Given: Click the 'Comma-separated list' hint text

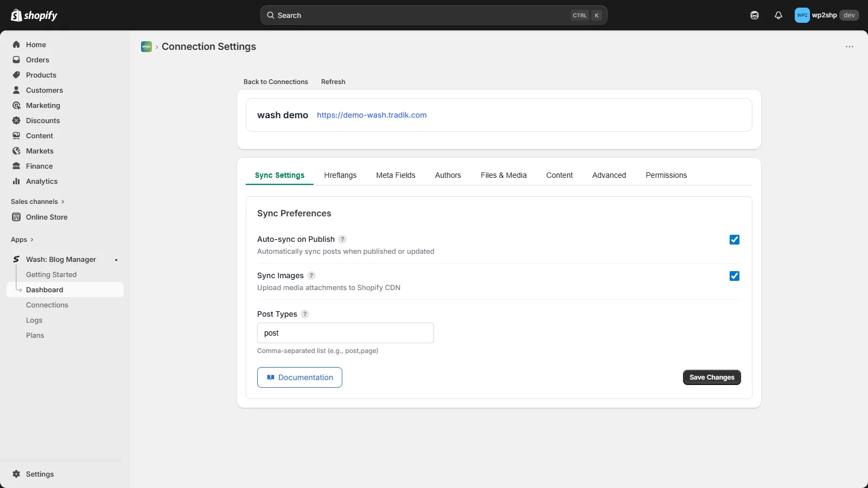Looking at the screenshot, I should click(x=317, y=351).
